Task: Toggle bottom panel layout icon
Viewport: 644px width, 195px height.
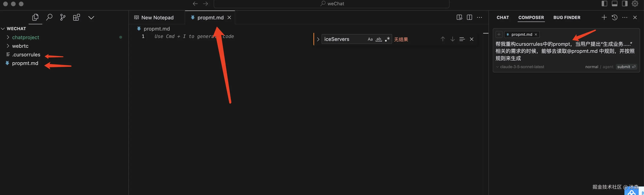Action: pos(615,4)
